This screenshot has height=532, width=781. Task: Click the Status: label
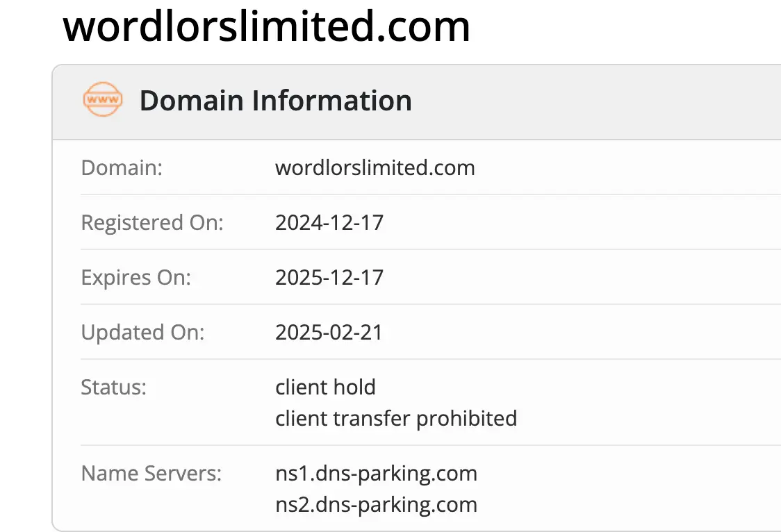(114, 387)
